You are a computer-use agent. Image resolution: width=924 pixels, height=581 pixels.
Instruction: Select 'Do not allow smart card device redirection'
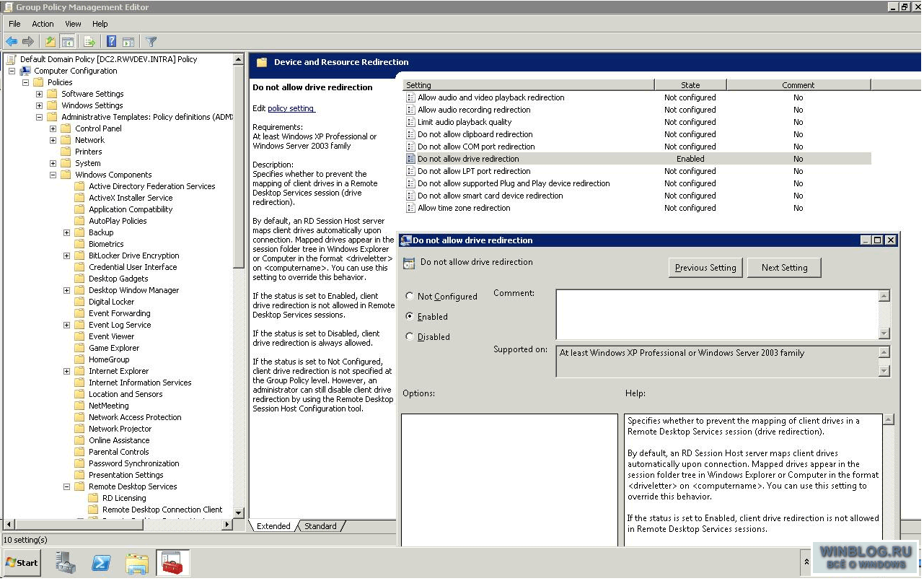pos(490,196)
